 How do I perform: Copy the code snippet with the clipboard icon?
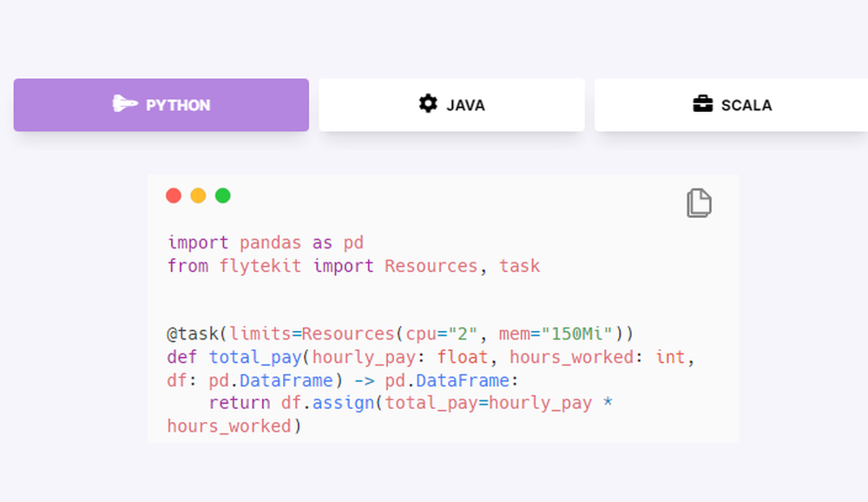(699, 202)
